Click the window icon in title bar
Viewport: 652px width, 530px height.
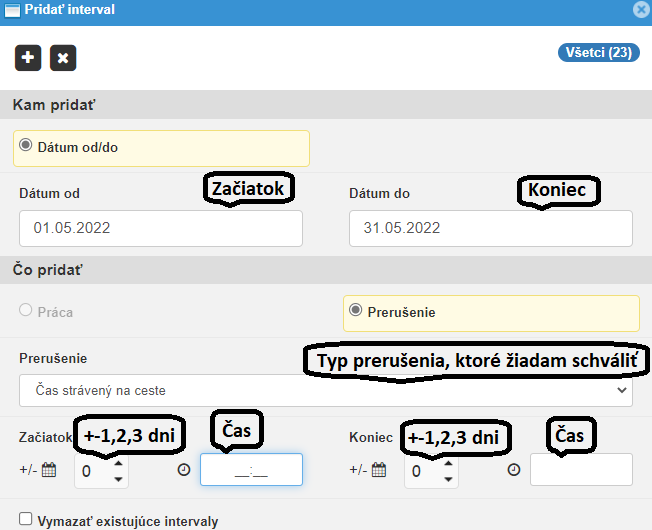[12, 10]
